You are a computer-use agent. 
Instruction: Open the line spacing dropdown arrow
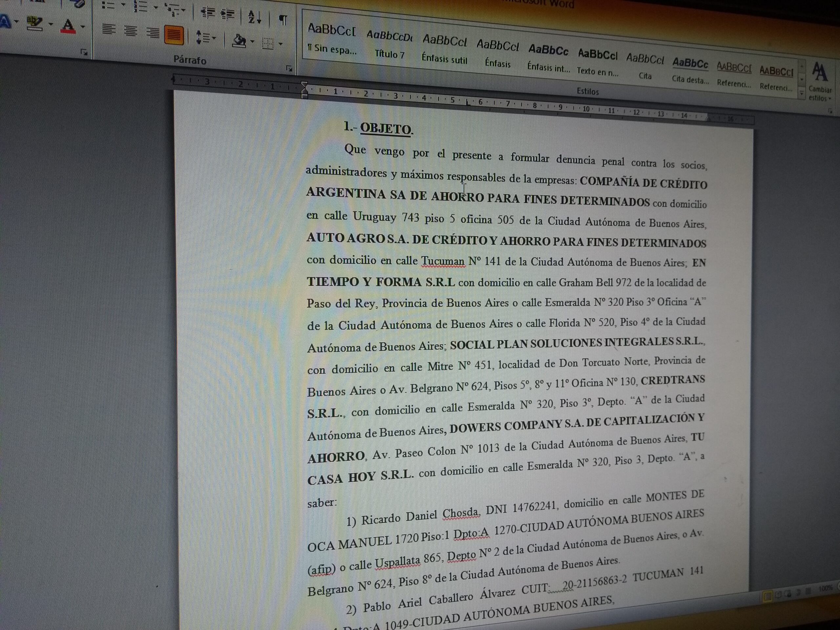point(214,38)
